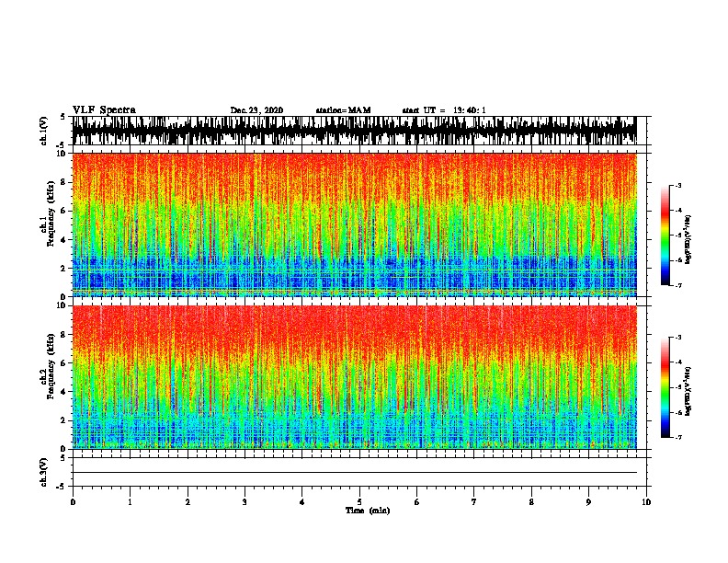Click the ch.1 frequency axis "4" tick label
Screen dimensions: 728x563
click(x=64, y=240)
